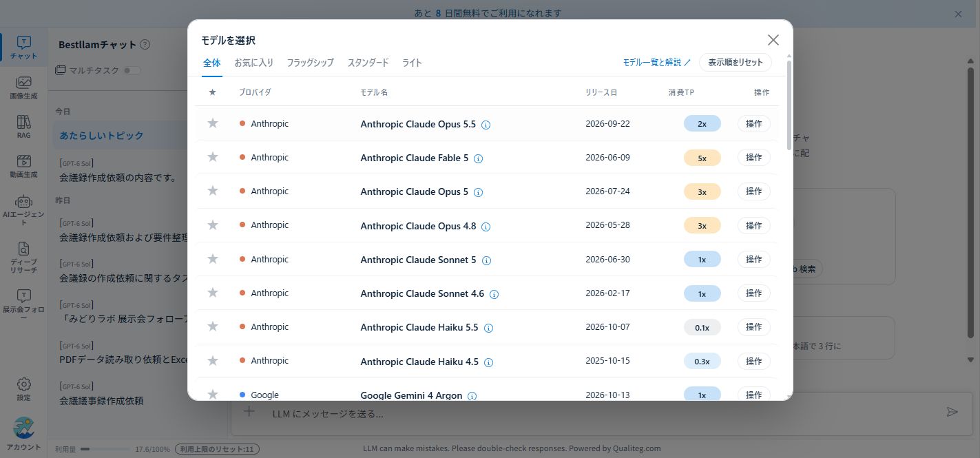Star the Claude Fable 5 row
This screenshot has width=980, height=458.
(213, 157)
